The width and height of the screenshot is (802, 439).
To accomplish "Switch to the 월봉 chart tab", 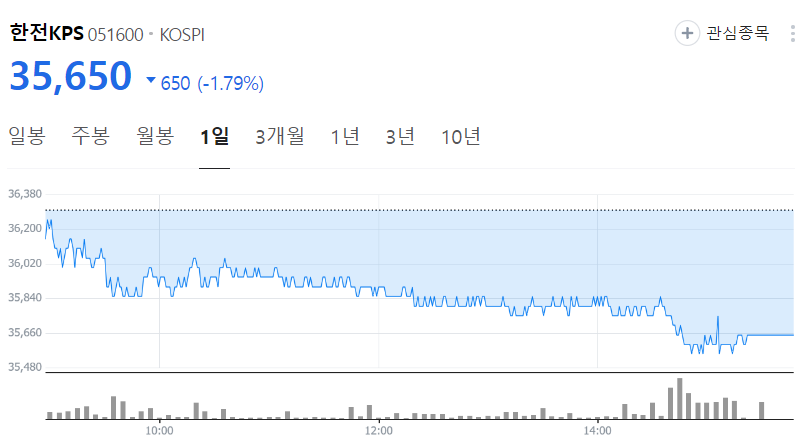I will click(x=155, y=136).
